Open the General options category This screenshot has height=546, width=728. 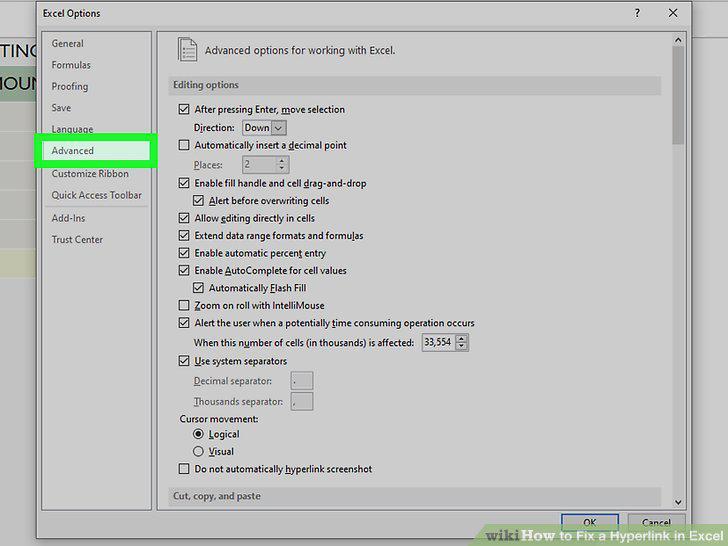(x=68, y=44)
